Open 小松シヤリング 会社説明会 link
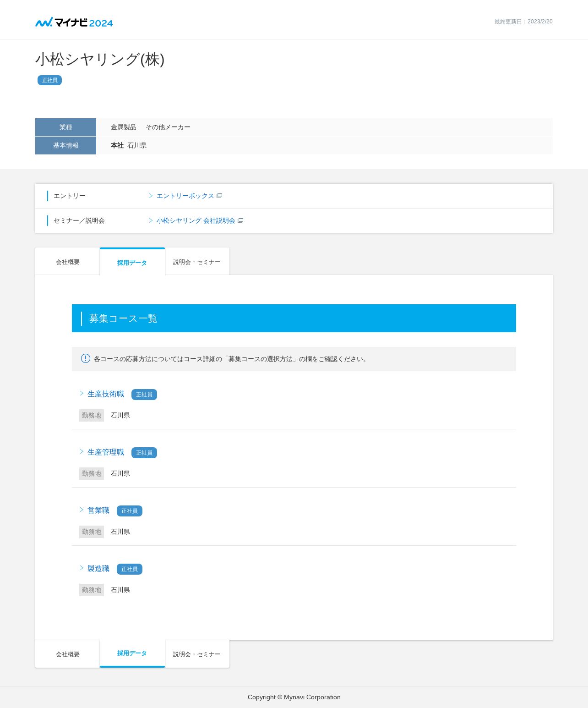 point(196,220)
